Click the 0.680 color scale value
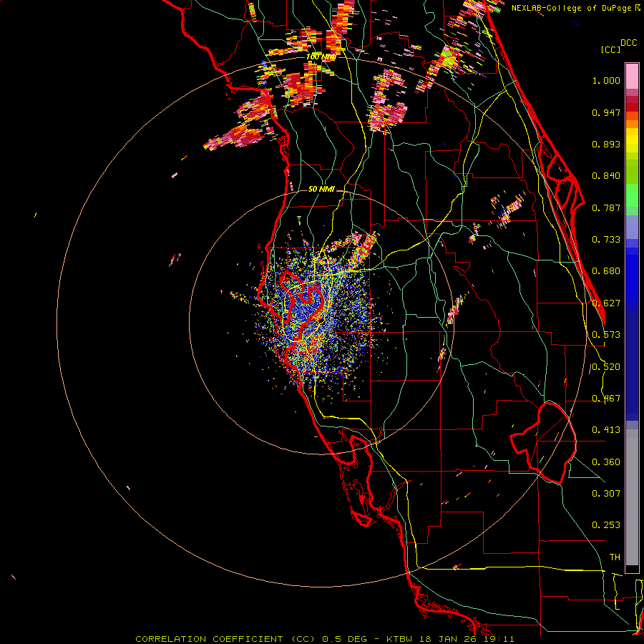644x644 pixels. [x=606, y=271]
